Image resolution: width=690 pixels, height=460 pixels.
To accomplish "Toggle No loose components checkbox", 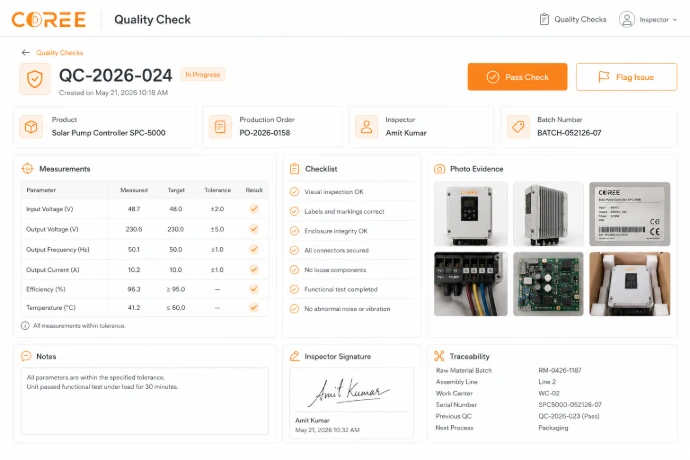I will 294,269.
